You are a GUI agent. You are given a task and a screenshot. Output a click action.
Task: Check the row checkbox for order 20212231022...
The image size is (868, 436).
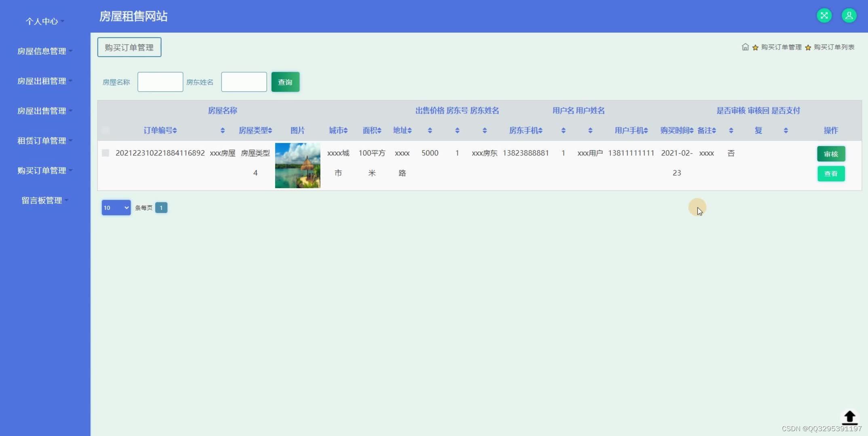tap(105, 153)
